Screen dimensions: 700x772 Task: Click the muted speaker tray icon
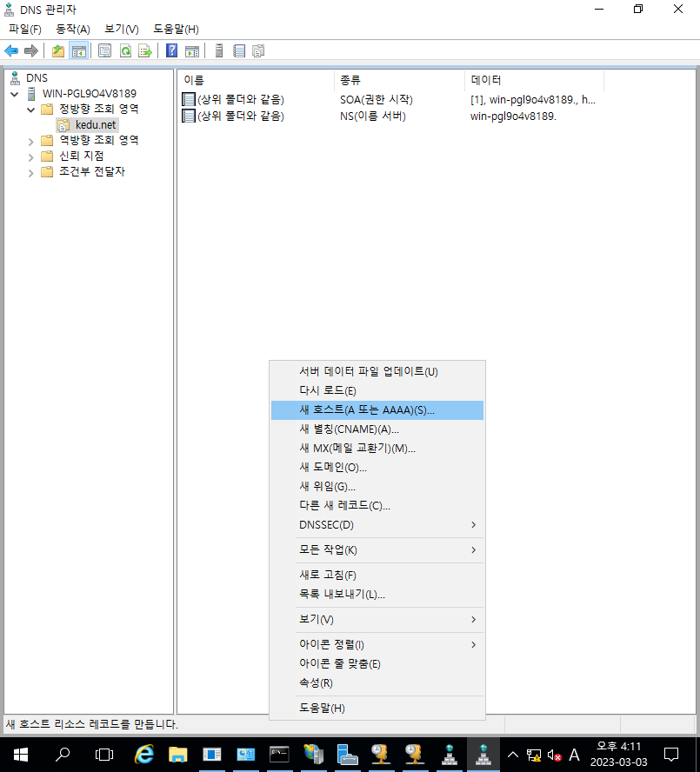point(554,755)
